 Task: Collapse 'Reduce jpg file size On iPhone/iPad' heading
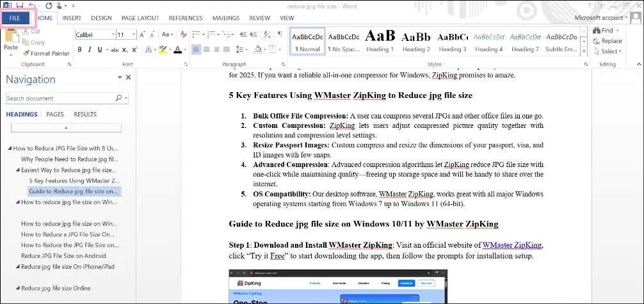[18, 267]
